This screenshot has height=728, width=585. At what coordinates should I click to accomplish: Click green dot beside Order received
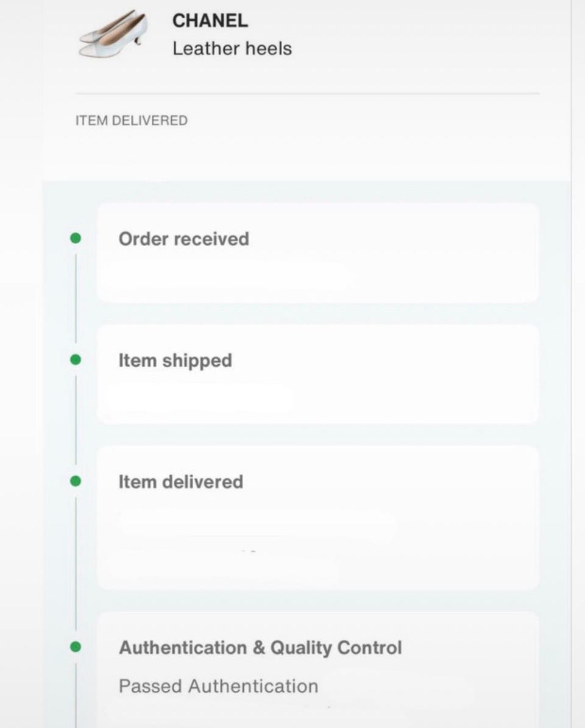coord(76,238)
